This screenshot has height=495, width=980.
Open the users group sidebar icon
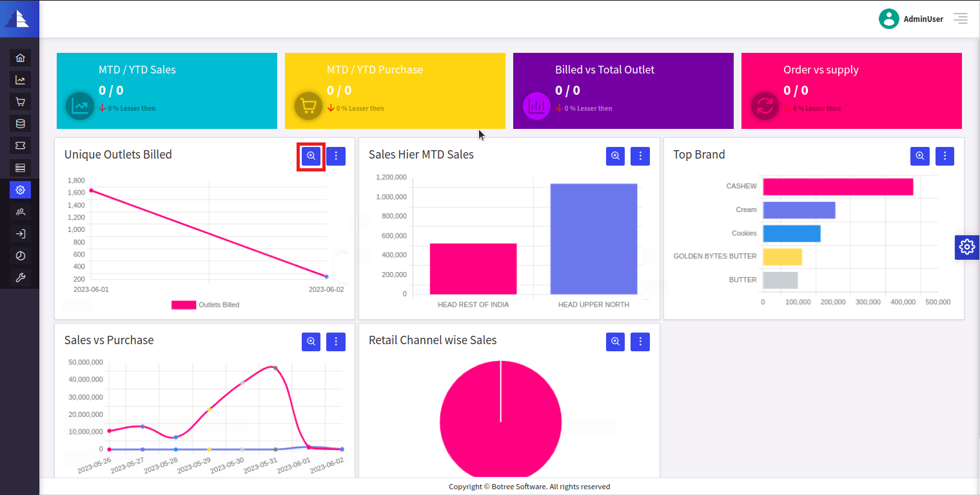click(x=21, y=212)
